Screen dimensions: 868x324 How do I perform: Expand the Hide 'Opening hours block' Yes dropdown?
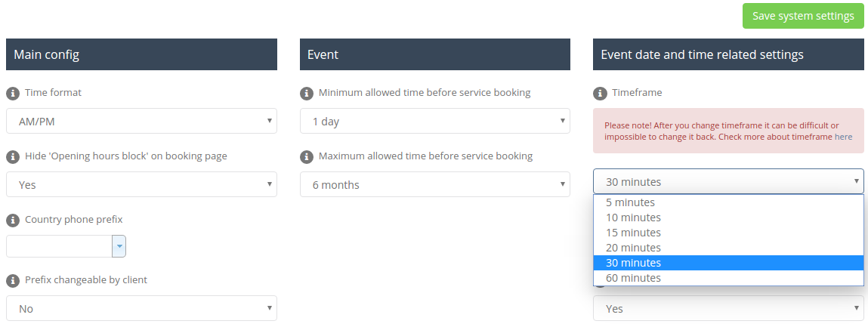coord(141,184)
